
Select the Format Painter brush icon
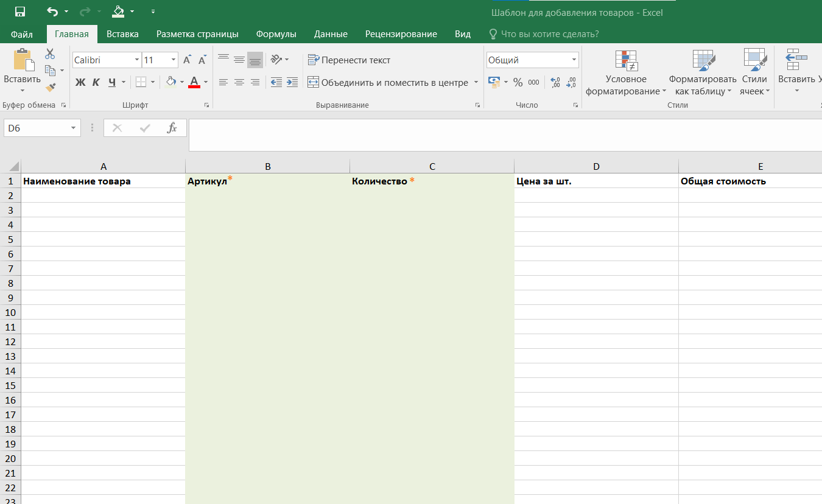(x=51, y=88)
